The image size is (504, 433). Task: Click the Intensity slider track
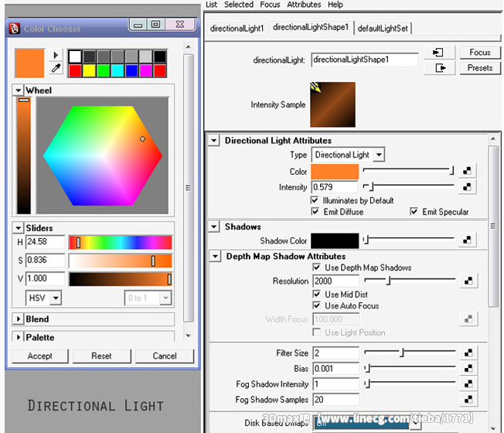click(x=408, y=186)
